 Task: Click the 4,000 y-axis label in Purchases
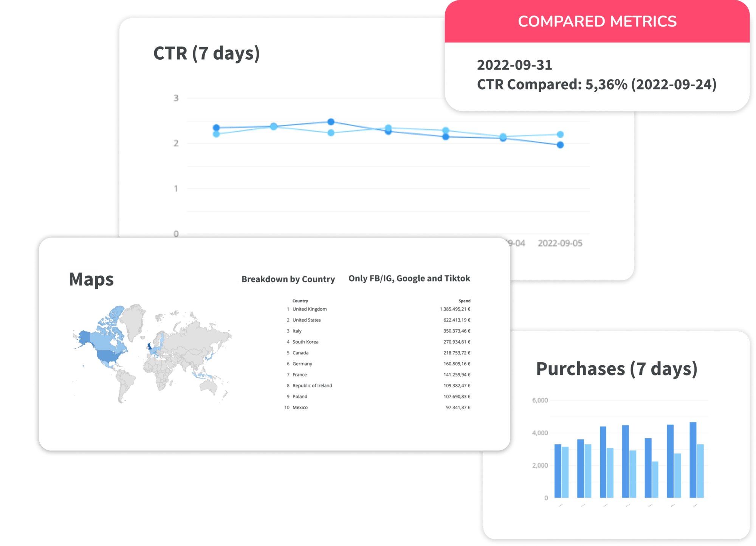(x=540, y=433)
